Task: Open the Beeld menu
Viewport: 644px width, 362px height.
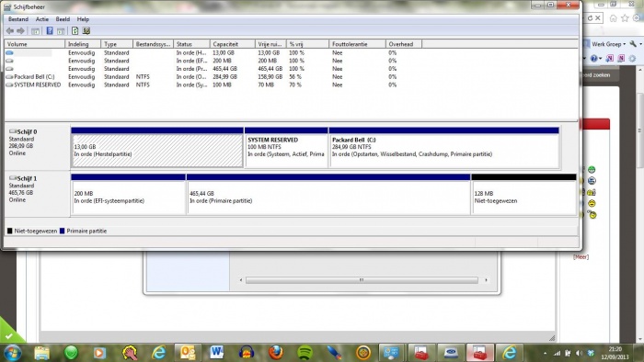Action: coord(63,19)
